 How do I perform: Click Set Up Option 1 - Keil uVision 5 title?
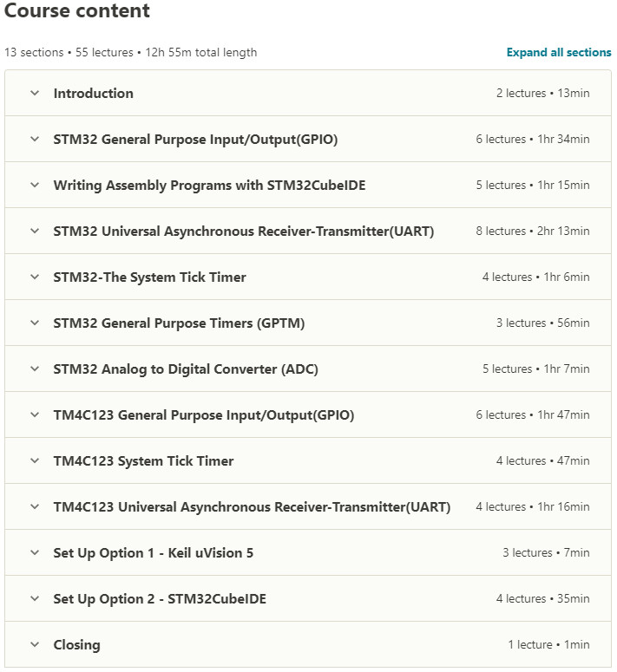tap(154, 553)
